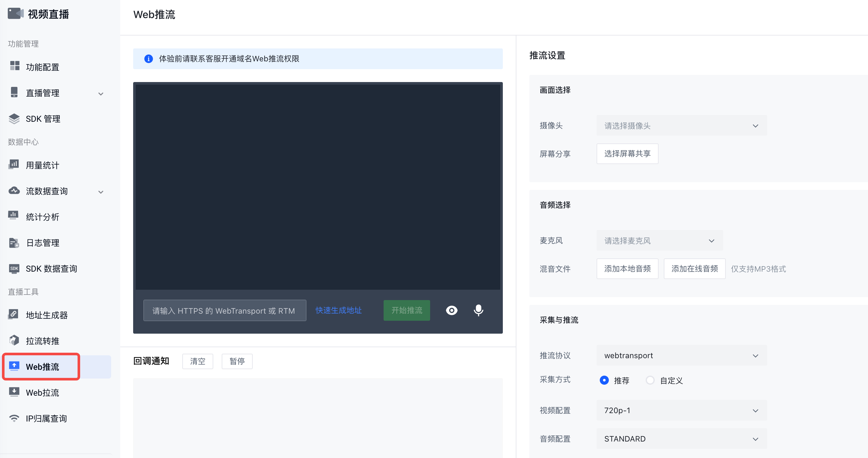This screenshot has height=458, width=868.
Task: Click the 日志管理 document icon
Action: click(x=14, y=243)
